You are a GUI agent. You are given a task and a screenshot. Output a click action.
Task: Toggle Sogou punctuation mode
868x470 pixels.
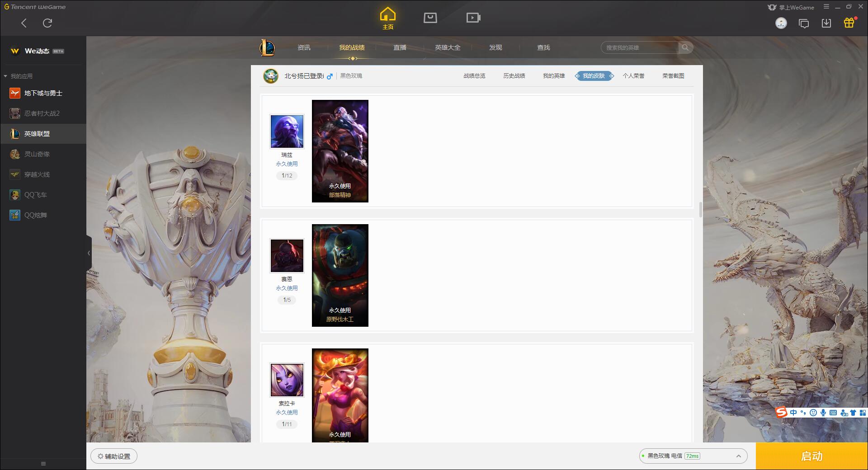(x=803, y=413)
